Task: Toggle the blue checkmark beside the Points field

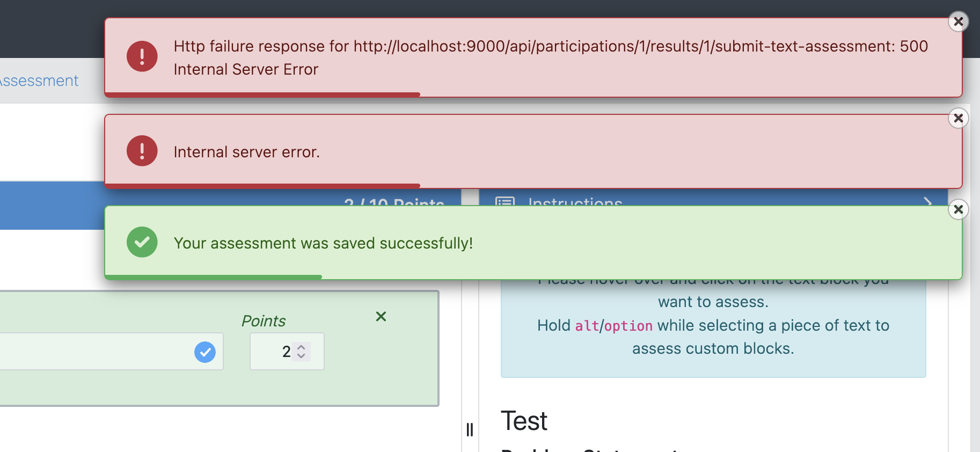Action: click(205, 352)
